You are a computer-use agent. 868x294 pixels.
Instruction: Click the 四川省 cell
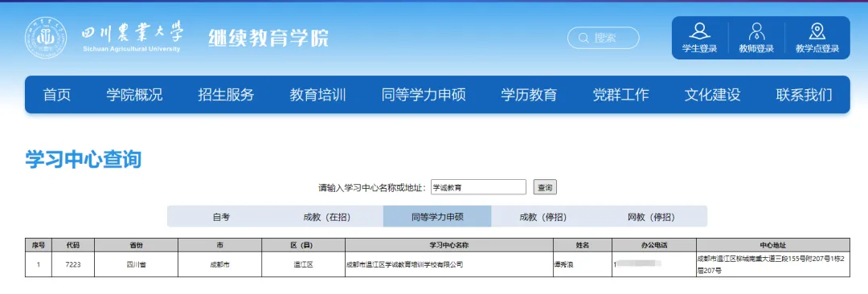pos(136,264)
